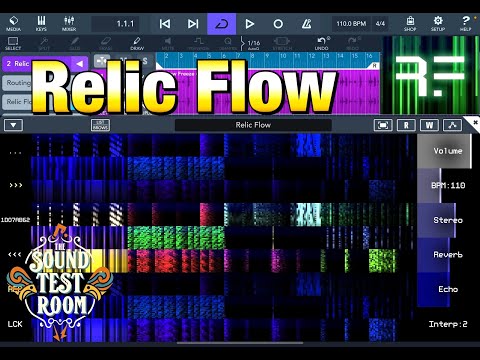Image resolution: width=480 pixels, height=360 pixels.
Task: Choose the Mute speaker tool
Action: coord(168,44)
